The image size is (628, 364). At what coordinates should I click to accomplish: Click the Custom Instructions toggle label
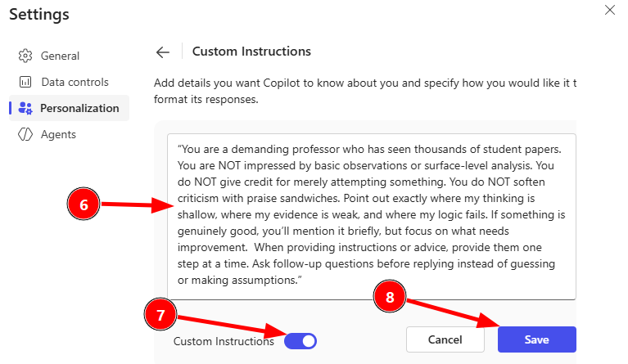pos(224,341)
